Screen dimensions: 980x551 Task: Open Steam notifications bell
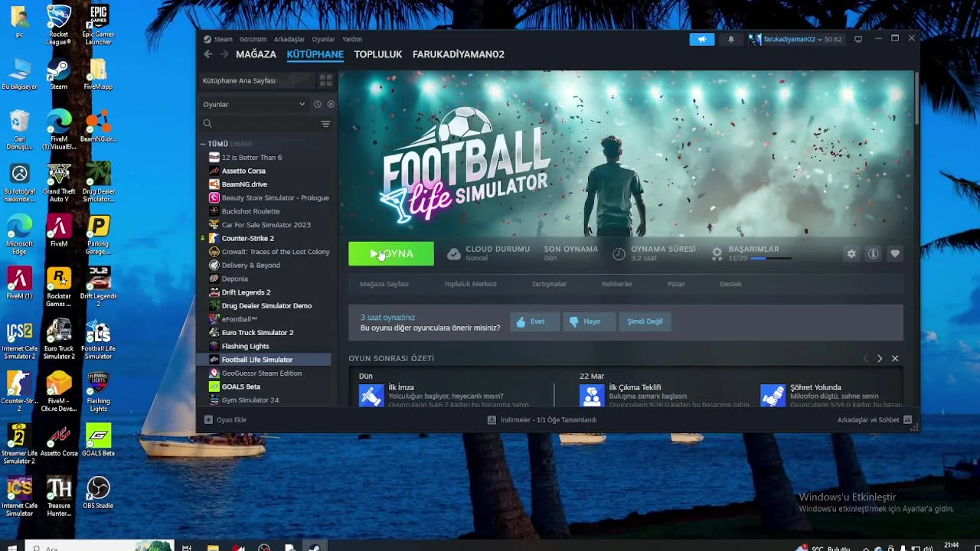(x=730, y=39)
